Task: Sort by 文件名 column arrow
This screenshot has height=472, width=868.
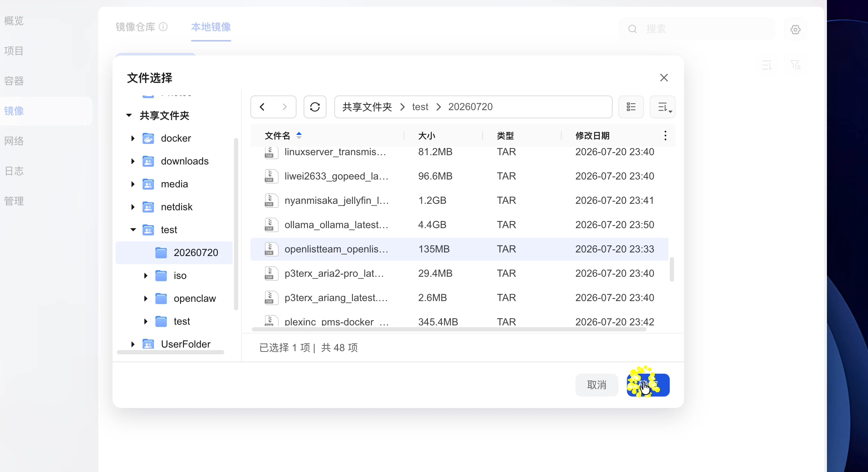Action: coord(299,136)
